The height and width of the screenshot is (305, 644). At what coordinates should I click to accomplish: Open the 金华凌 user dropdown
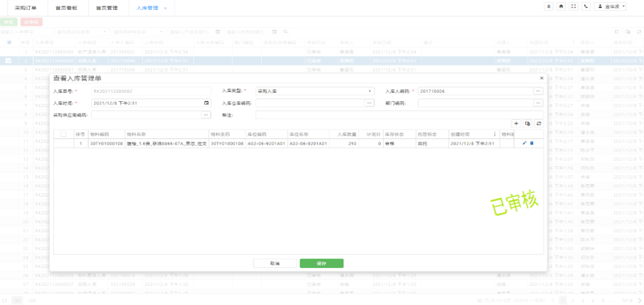pos(611,6)
